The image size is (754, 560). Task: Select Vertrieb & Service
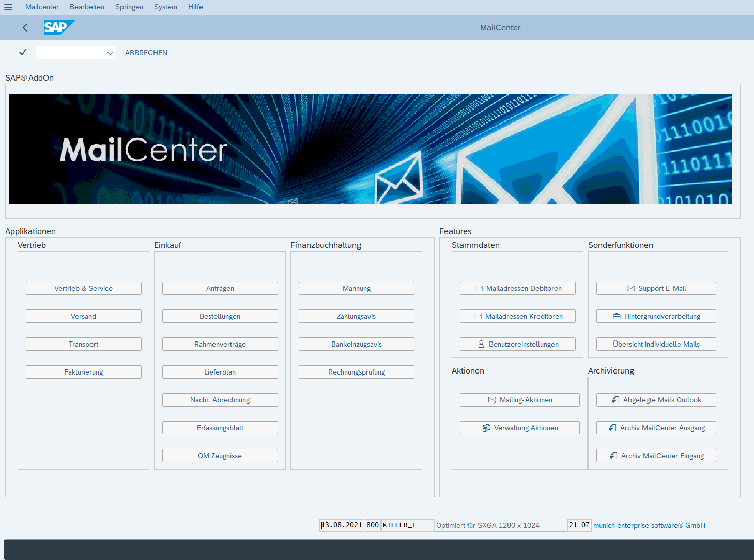click(x=83, y=288)
